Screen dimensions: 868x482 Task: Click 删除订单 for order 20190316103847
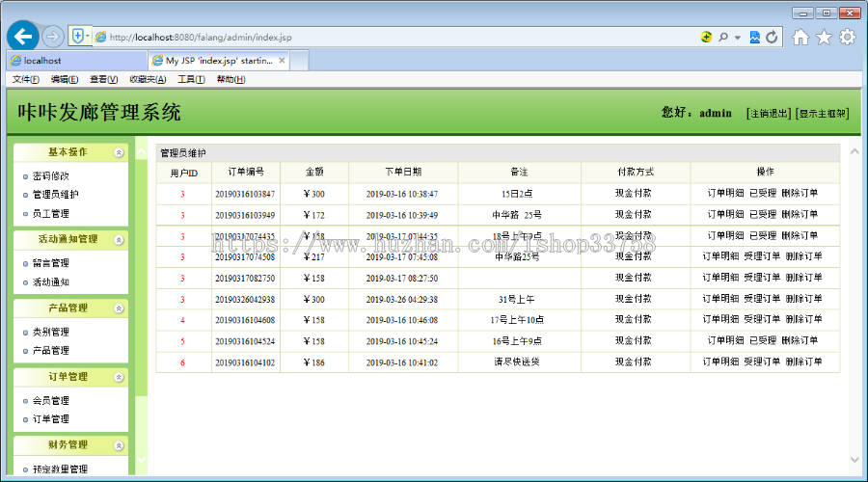(800, 193)
